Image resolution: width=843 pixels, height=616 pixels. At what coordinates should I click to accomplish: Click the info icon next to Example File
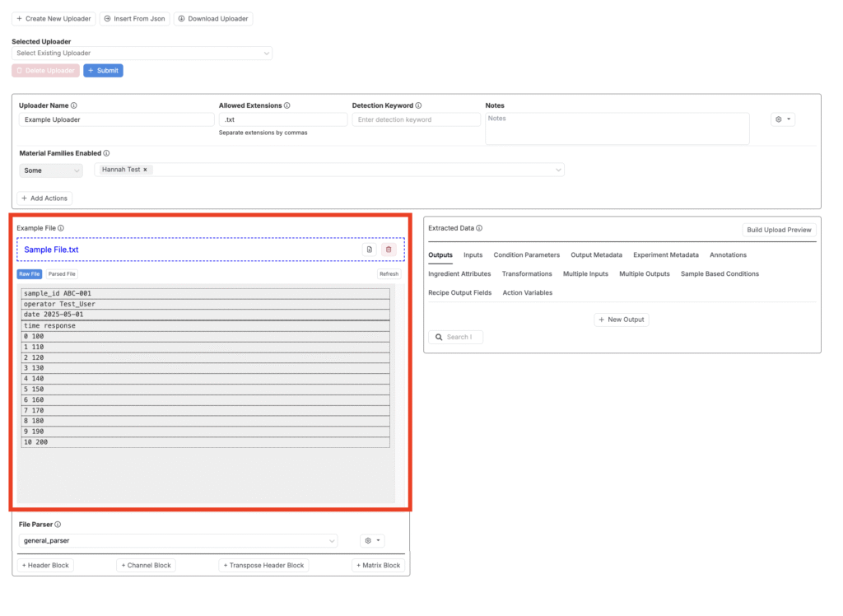coord(61,228)
